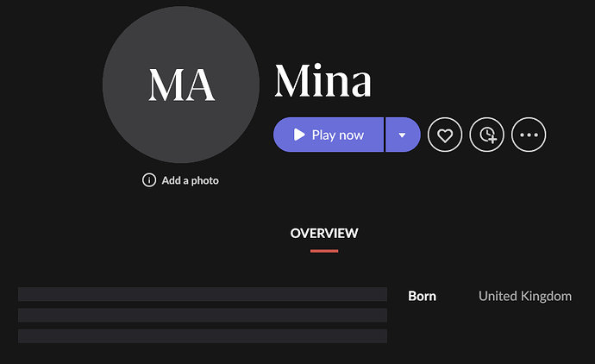Screen dimensions: 595x364
Task: Click the Born label
Action: point(422,296)
